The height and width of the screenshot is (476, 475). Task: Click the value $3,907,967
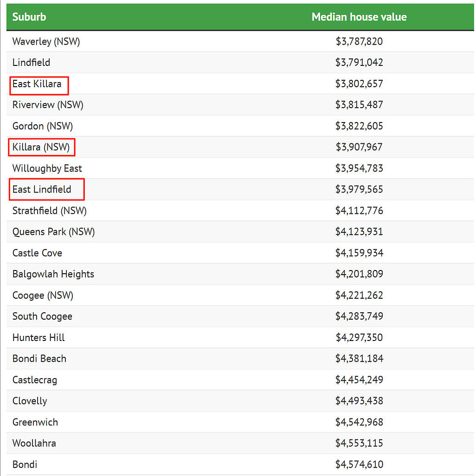pos(359,147)
